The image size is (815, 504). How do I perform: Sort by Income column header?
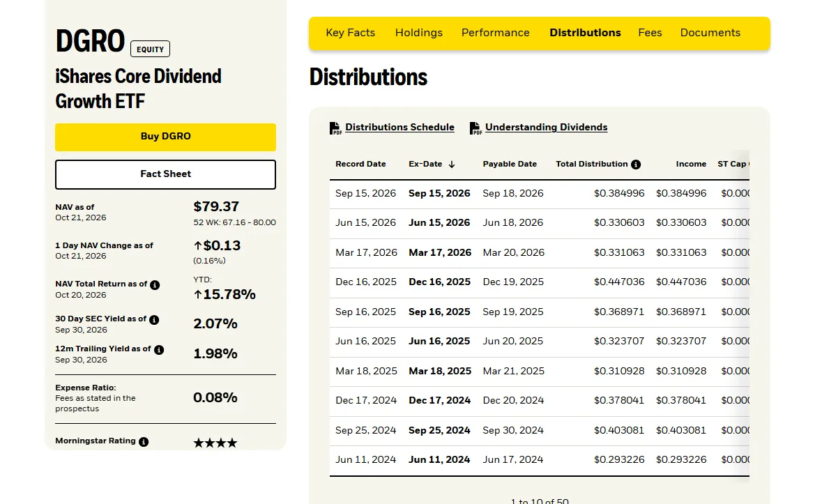[x=692, y=164]
